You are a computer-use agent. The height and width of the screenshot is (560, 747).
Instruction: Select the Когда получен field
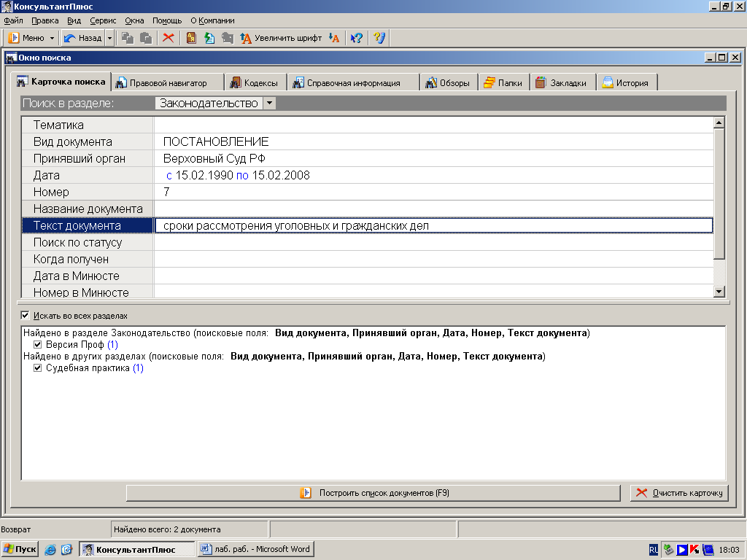[x=367, y=259]
